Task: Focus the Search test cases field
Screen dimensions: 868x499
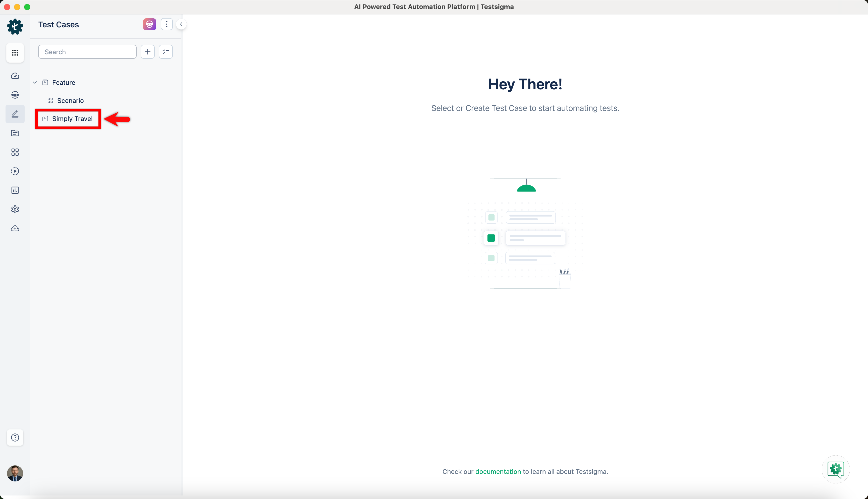Action: (x=87, y=52)
